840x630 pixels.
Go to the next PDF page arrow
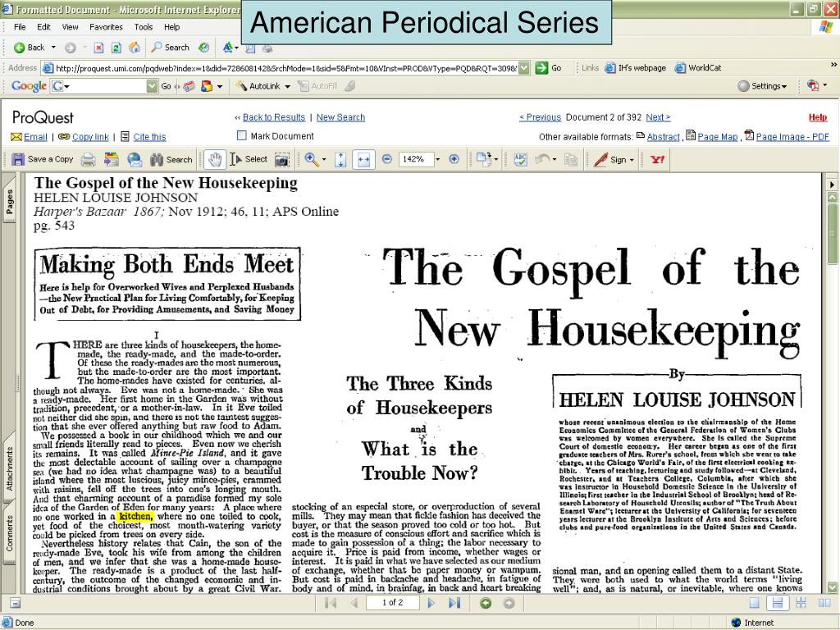click(431, 603)
